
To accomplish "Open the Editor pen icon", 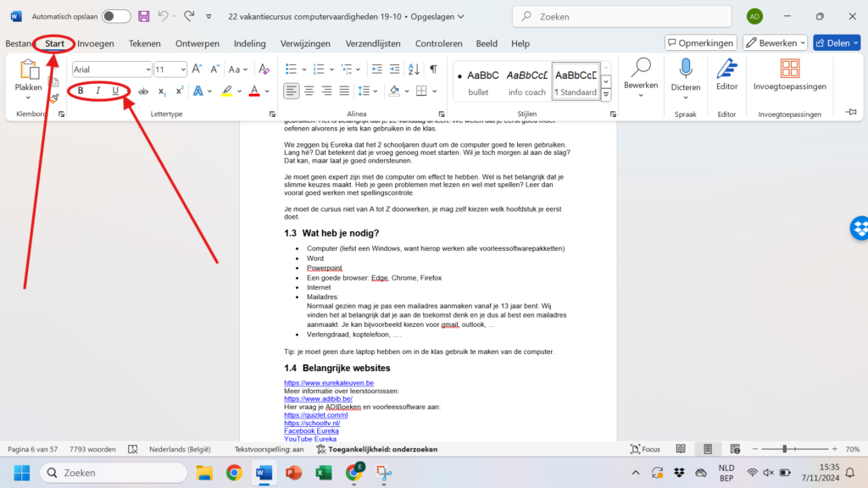I will coord(726,69).
